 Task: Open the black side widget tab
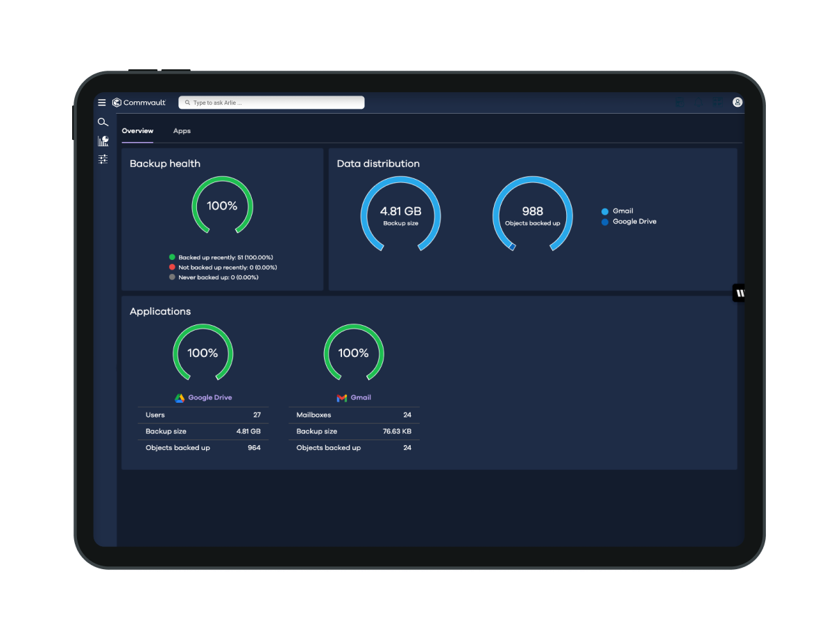tap(739, 293)
